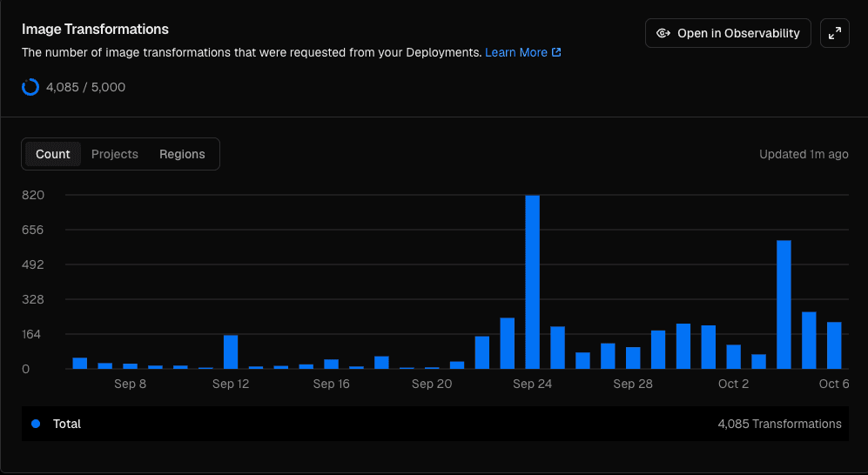Click the Sep 24 axis label
Image resolution: width=868 pixels, height=475 pixels.
point(533,384)
